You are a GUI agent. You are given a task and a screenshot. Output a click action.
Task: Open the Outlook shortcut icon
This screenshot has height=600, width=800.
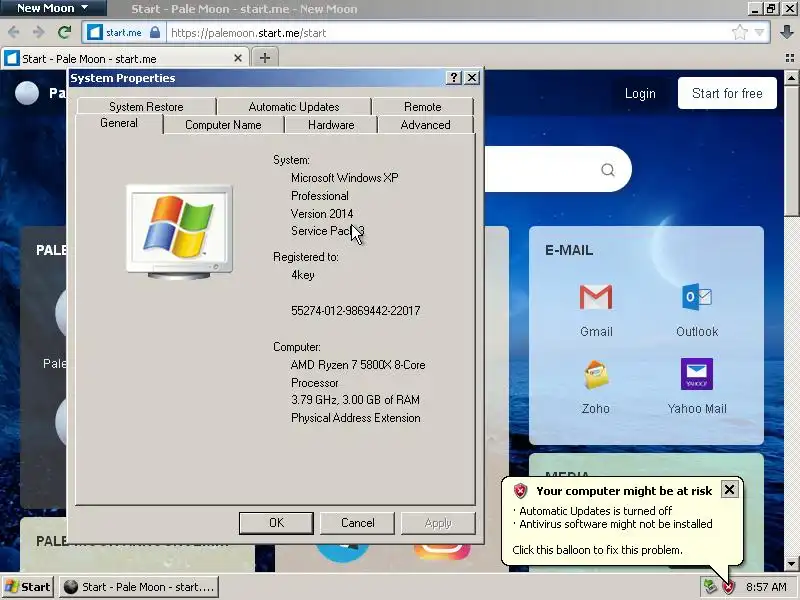(697, 297)
